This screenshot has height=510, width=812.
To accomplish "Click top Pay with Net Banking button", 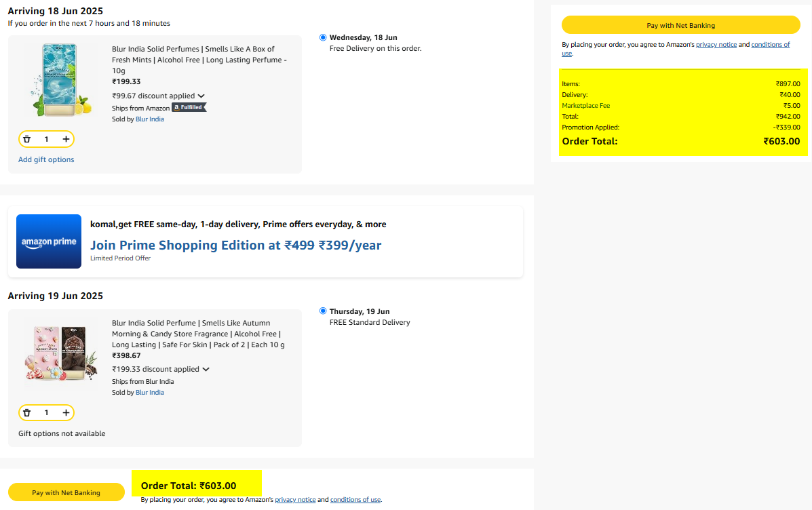I will tap(680, 25).
